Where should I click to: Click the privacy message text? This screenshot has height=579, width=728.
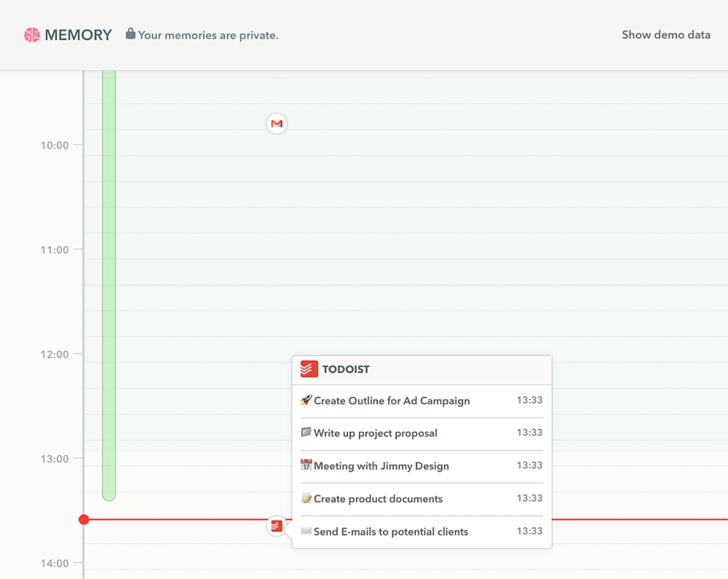click(x=209, y=35)
